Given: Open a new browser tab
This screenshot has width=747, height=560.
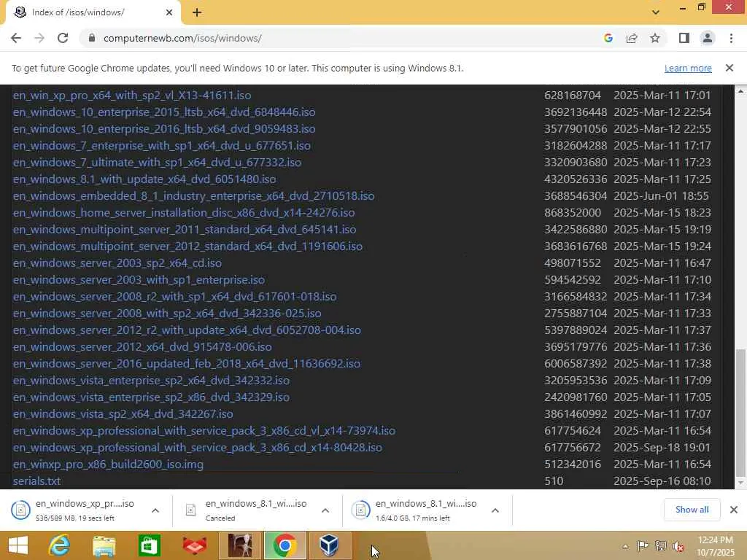Looking at the screenshot, I should click(197, 12).
